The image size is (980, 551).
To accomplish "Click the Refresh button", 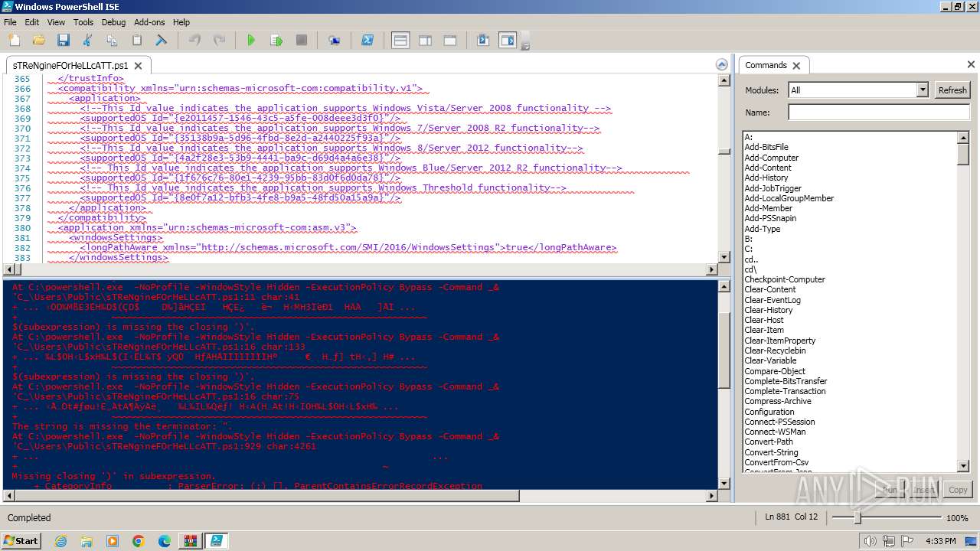I will 952,90.
